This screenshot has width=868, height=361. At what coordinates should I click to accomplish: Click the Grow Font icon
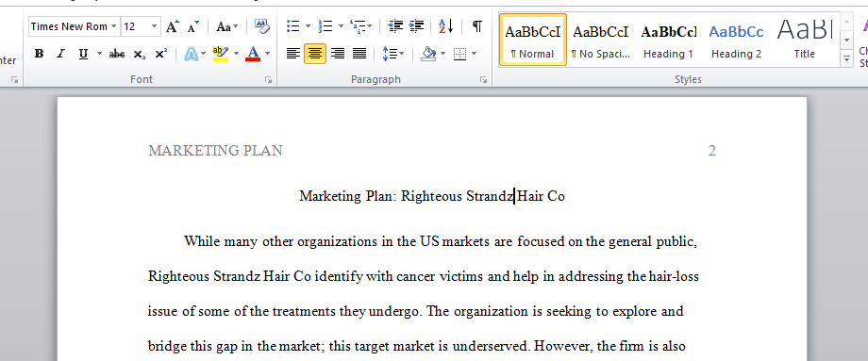(x=172, y=26)
